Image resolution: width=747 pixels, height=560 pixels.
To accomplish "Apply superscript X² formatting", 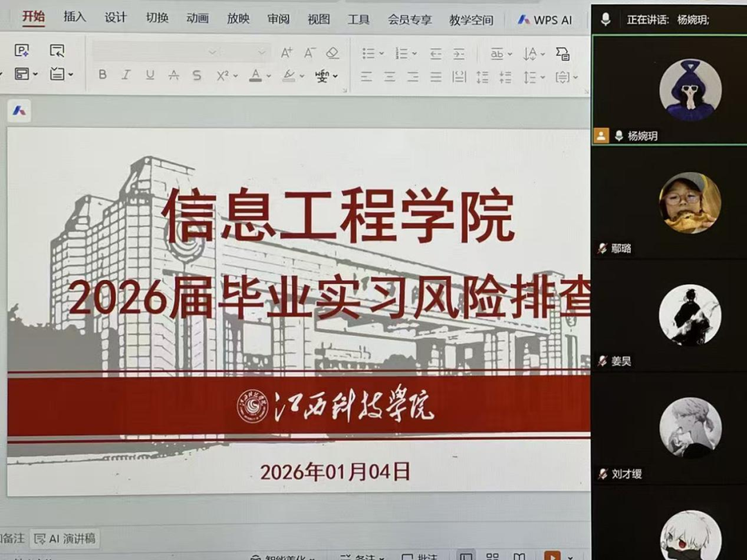I will [x=223, y=76].
